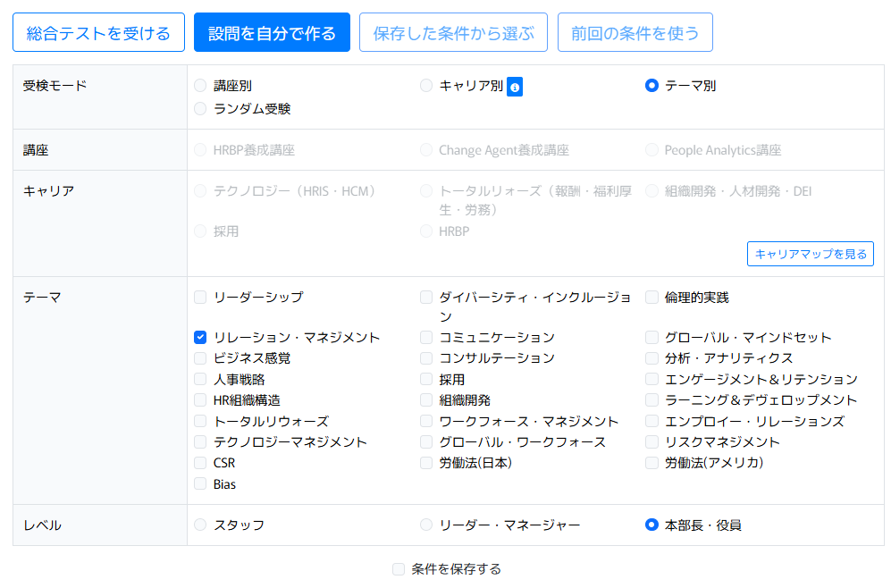Check the リスクマネジメント theme
This screenshot has height=588, width=891.
pos(652,441)
